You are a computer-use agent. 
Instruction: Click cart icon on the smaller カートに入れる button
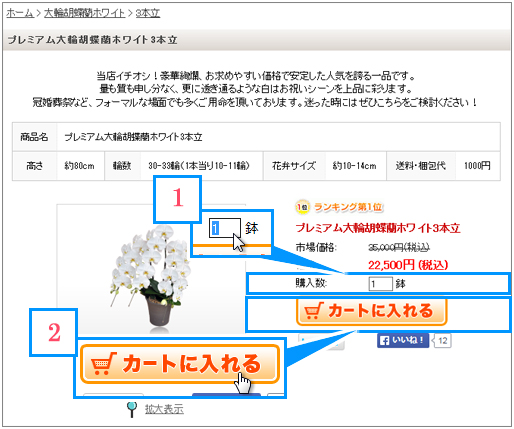coord(313,311)
